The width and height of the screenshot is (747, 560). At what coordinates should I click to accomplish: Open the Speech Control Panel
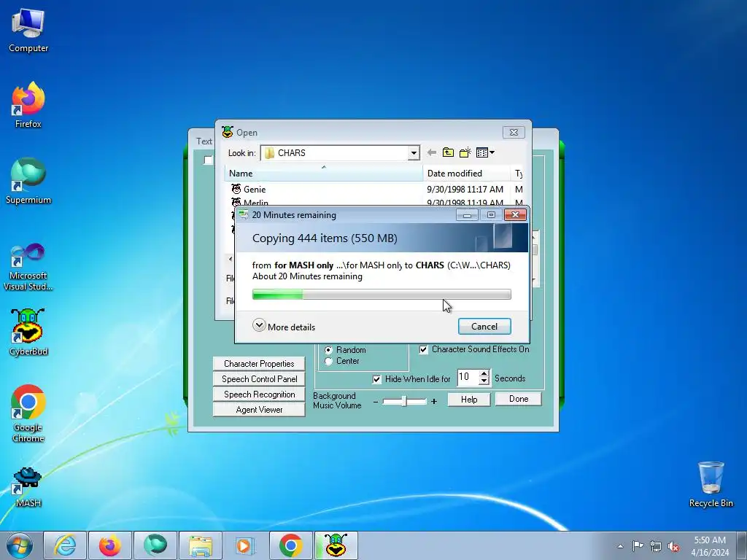[x=259, y=379]
